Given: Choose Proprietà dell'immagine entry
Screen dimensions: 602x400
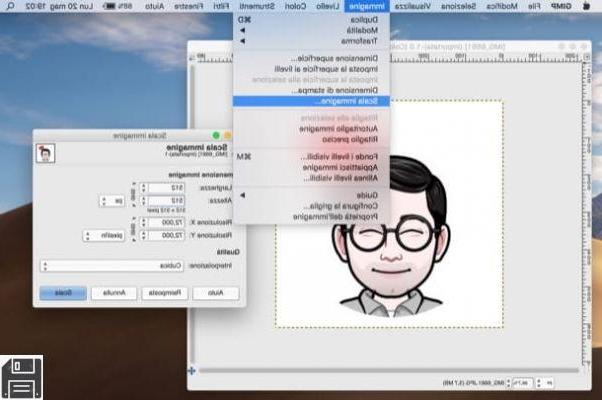Looking at the screenshot, I should pos(311,217).
